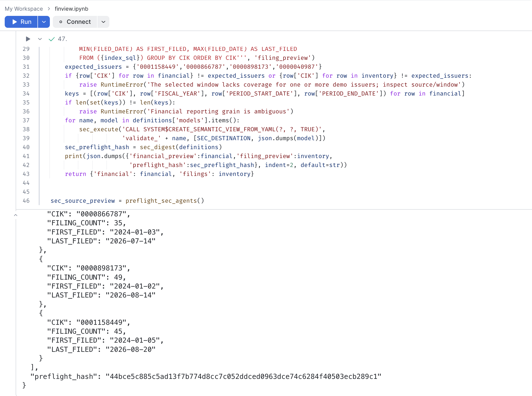Screen dimensions: 532x396
Task: Click the Connect button
Action: click(x=75, y=22)
